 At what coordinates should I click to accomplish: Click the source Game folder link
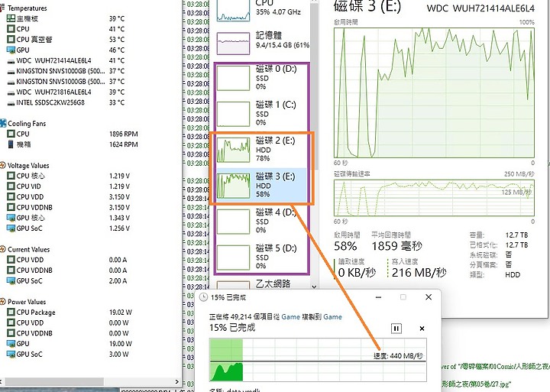point(290,316)
